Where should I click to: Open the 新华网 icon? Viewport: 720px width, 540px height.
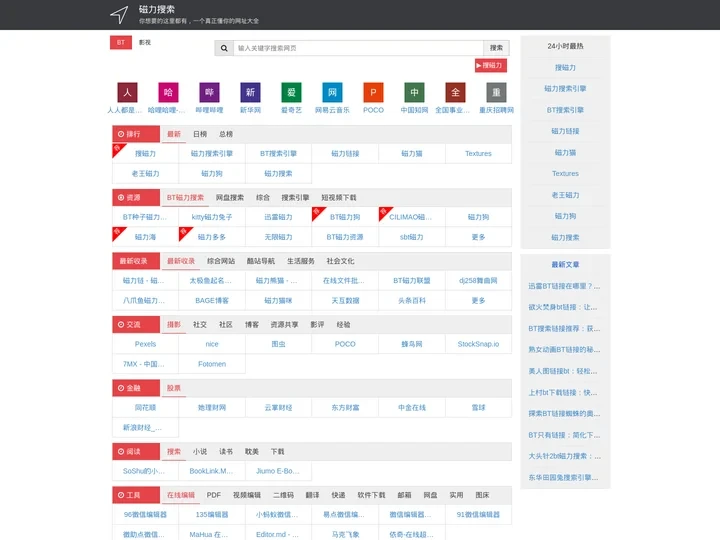point(250,92)
